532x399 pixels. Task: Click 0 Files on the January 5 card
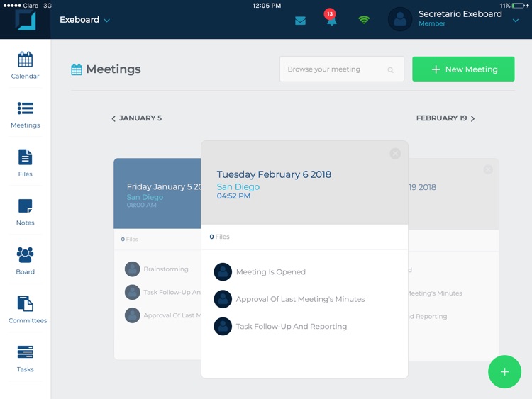[x=130, y=240]
